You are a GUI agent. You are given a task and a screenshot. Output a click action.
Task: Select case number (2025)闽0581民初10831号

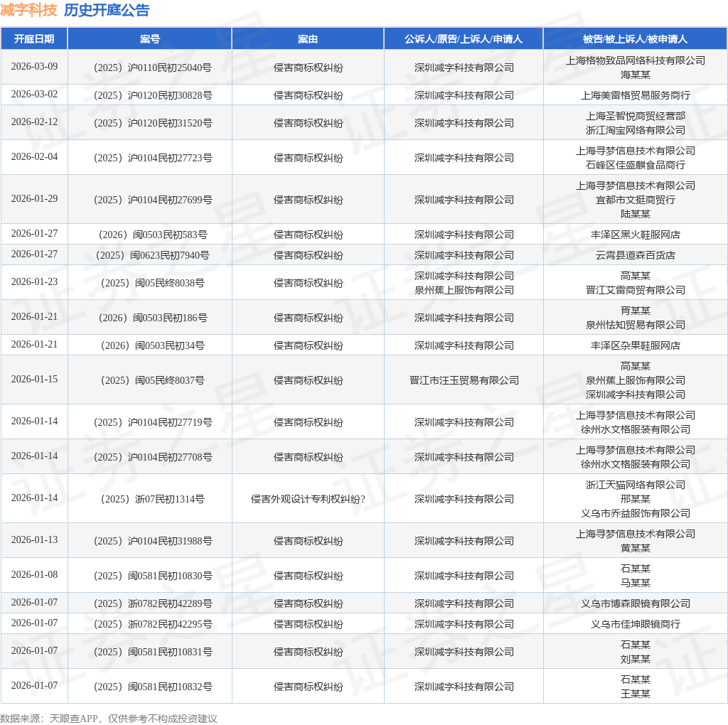tap(153, 652)
